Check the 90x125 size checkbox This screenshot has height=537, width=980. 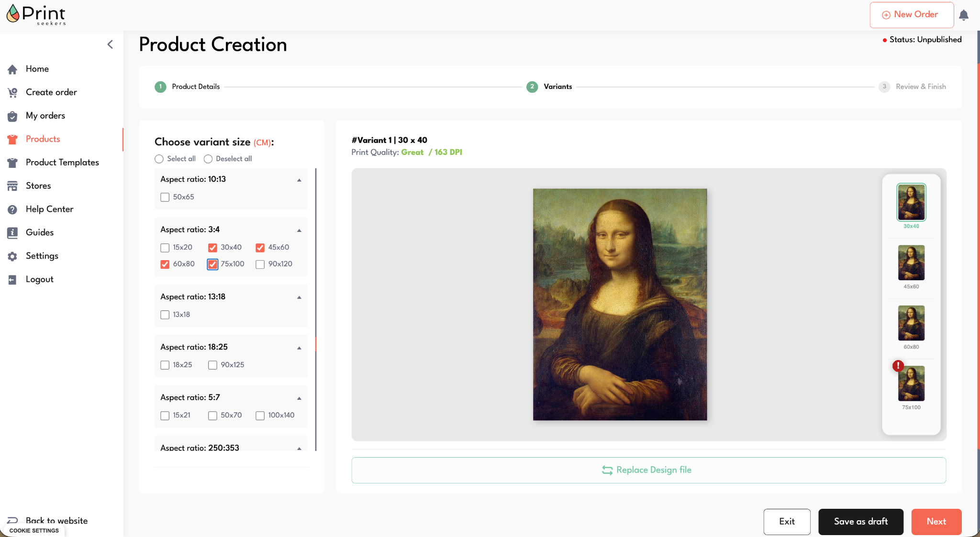point(212,365)
